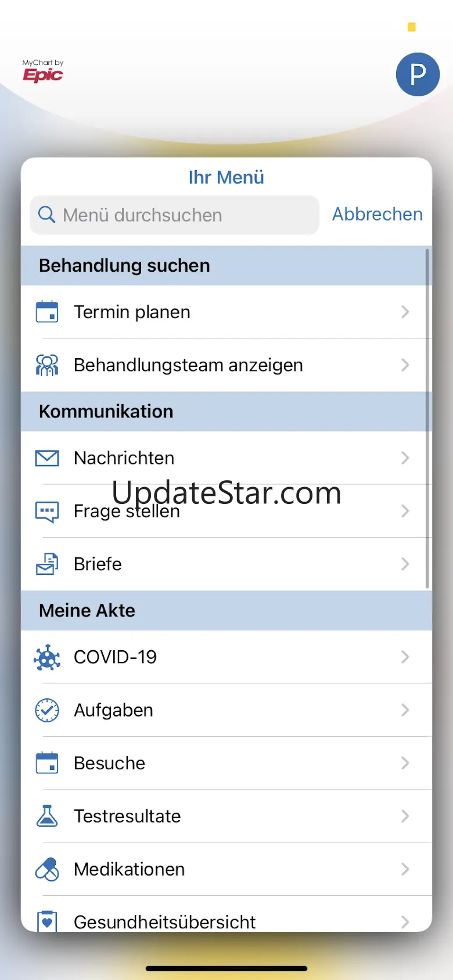Cancel the search with Abbrechen
The image size is (453, 980).
[x=378, y=214]
